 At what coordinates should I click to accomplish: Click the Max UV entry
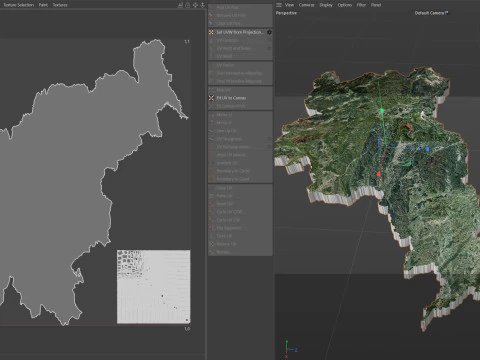tap(240, 90)
